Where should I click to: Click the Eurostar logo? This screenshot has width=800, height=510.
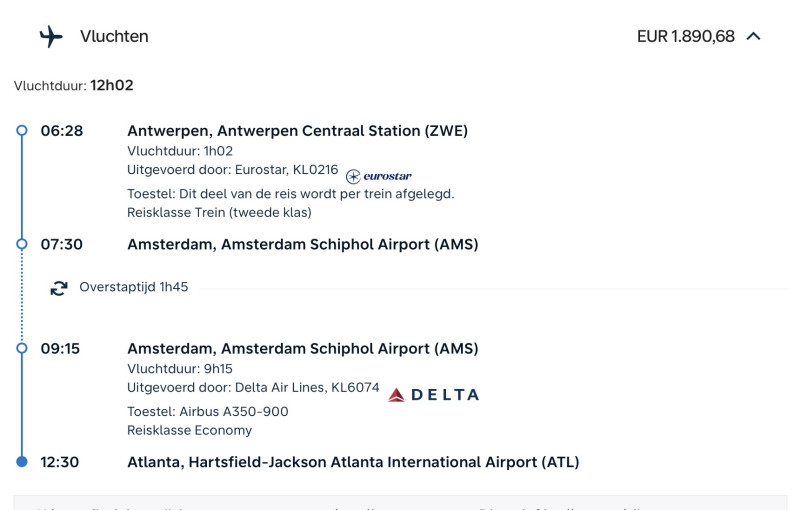pos(379,176)
